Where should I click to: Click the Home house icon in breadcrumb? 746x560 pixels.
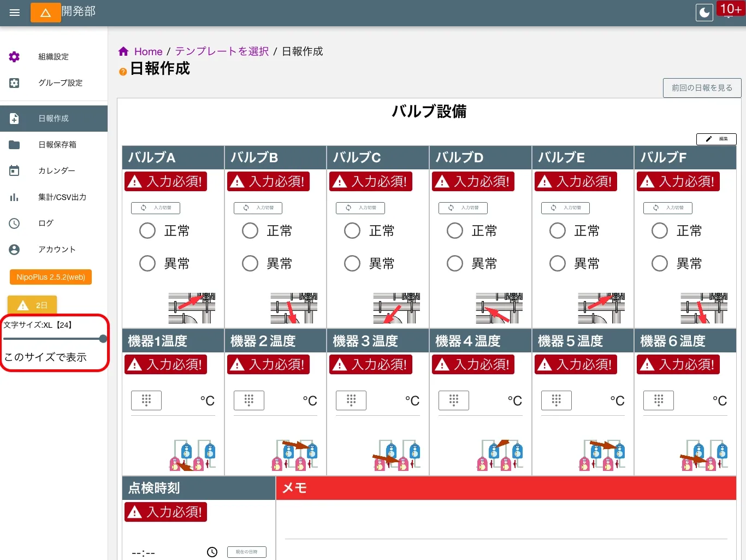pyautogui.click(x=123, y=51)
